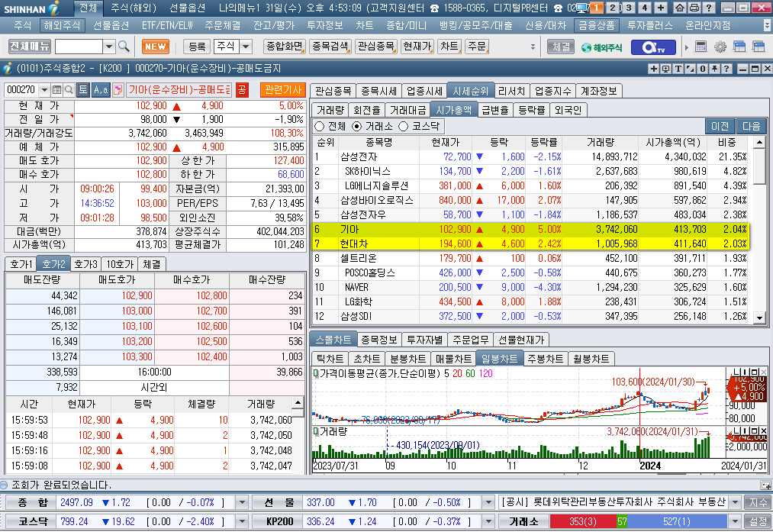
Task: Switch to the 거래대금 ranking tab
Action: click(407, 110)
